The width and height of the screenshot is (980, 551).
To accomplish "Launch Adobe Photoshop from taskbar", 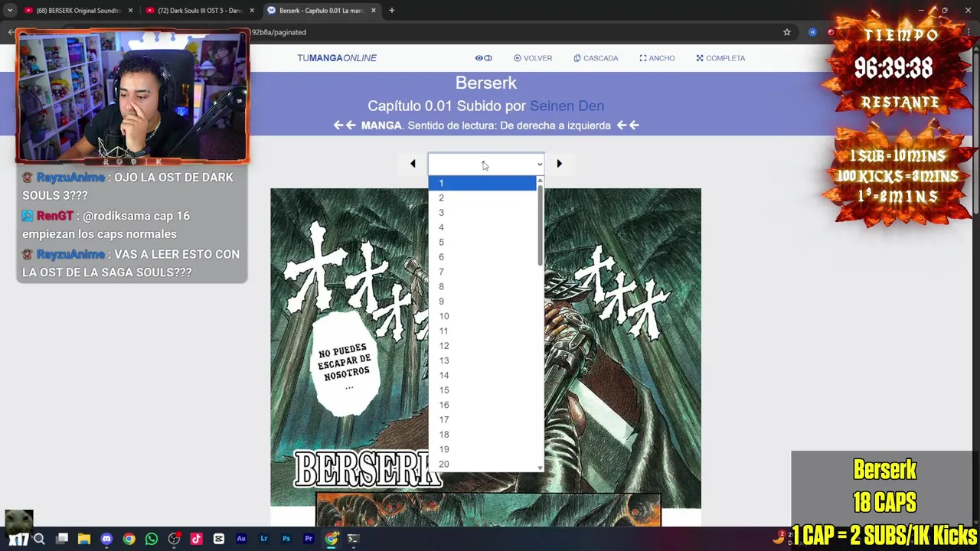I will point(286,539).
